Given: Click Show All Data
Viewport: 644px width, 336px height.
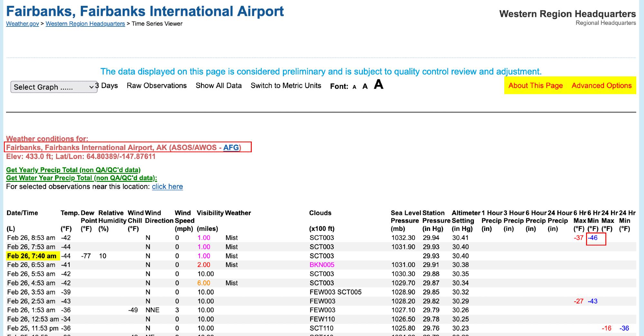Looking at the screenshot, I should point(218,86).
